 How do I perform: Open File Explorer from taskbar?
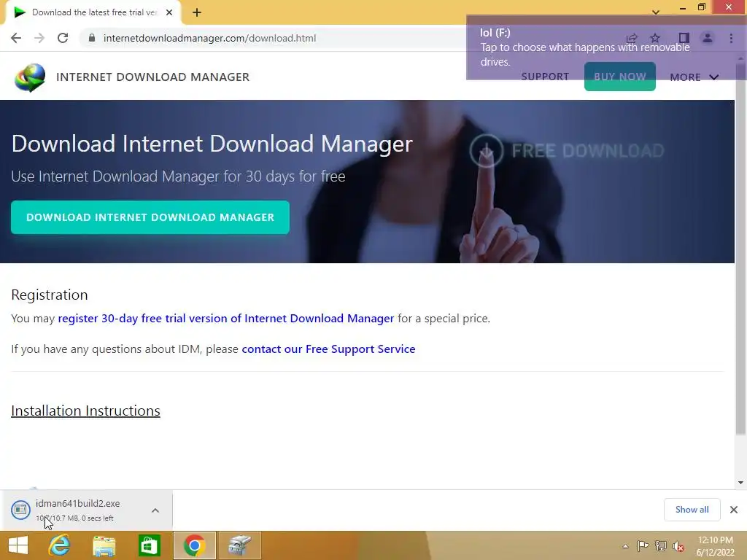click(x=104, y=545)
